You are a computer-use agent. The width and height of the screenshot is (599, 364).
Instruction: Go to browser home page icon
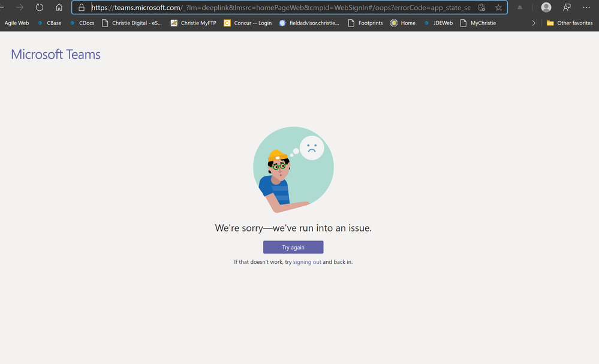[x=59, y=7]
